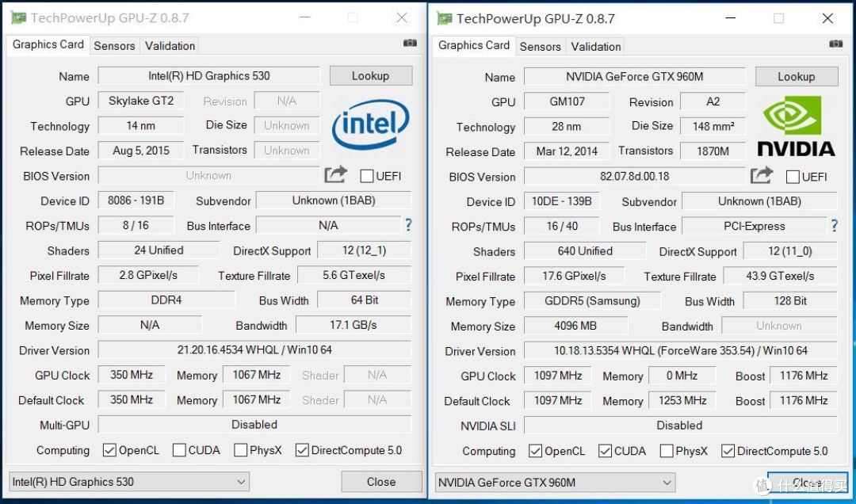856x504 pixels.
Task: Enable PhysX for the Intel HD Graphics 530
Action: (x=240, y=450)
